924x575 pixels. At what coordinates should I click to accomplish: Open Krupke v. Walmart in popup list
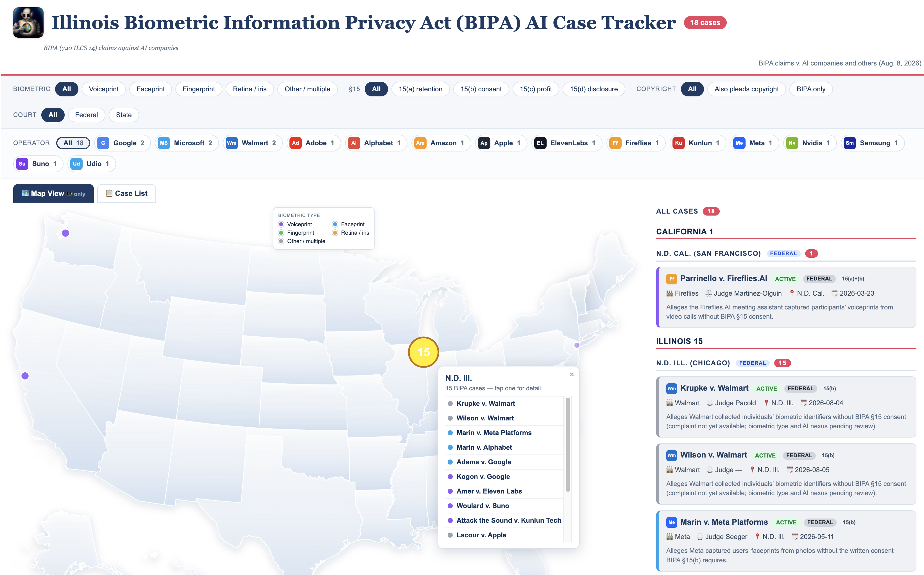tap(504, 404)
